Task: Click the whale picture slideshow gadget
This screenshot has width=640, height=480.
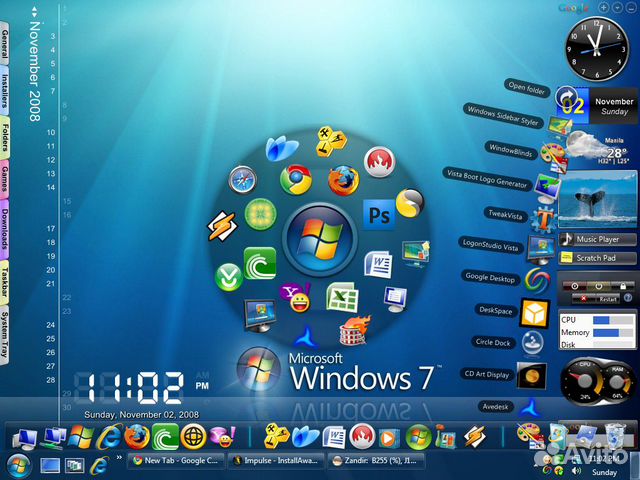Action: pyautogui.click(x=597, y=199)
